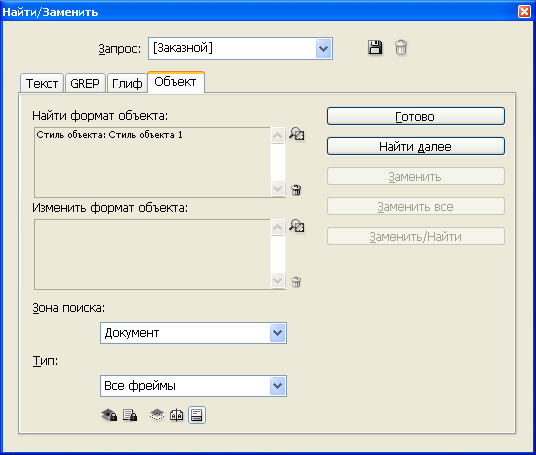Toggle include hidden layers icon
536x455 pixels.
point(157,415)
